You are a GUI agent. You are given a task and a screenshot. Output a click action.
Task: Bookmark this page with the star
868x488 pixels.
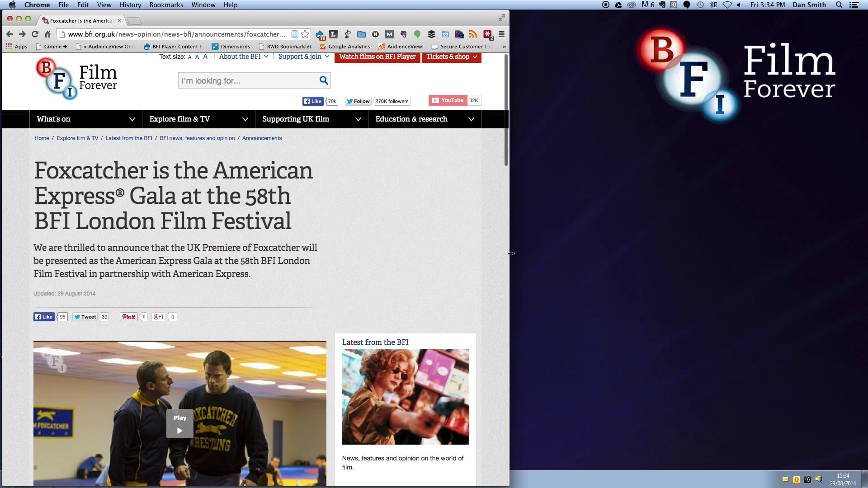(305, 34)
